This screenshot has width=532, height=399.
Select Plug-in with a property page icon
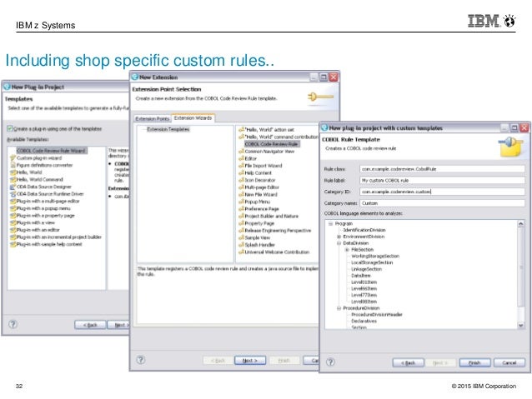[13, 216]
